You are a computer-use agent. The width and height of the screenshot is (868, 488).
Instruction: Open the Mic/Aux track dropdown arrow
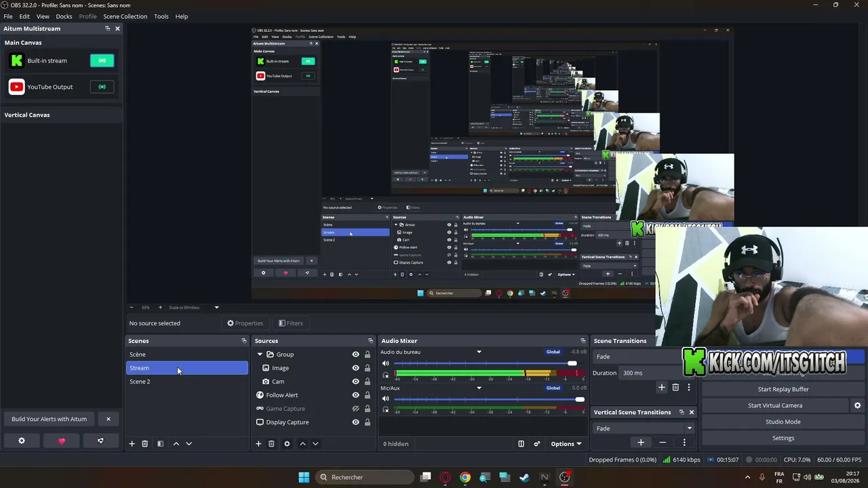pyautogui.click(x=479, y=388)
